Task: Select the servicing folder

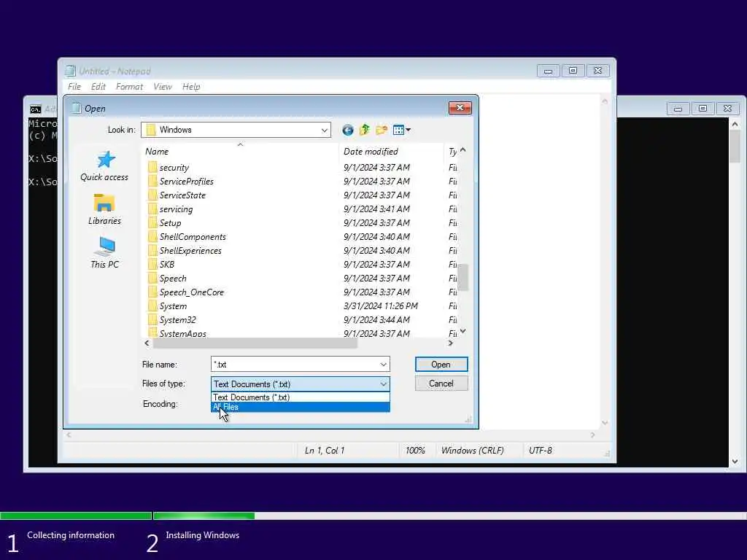Action: tap(170, 209)
